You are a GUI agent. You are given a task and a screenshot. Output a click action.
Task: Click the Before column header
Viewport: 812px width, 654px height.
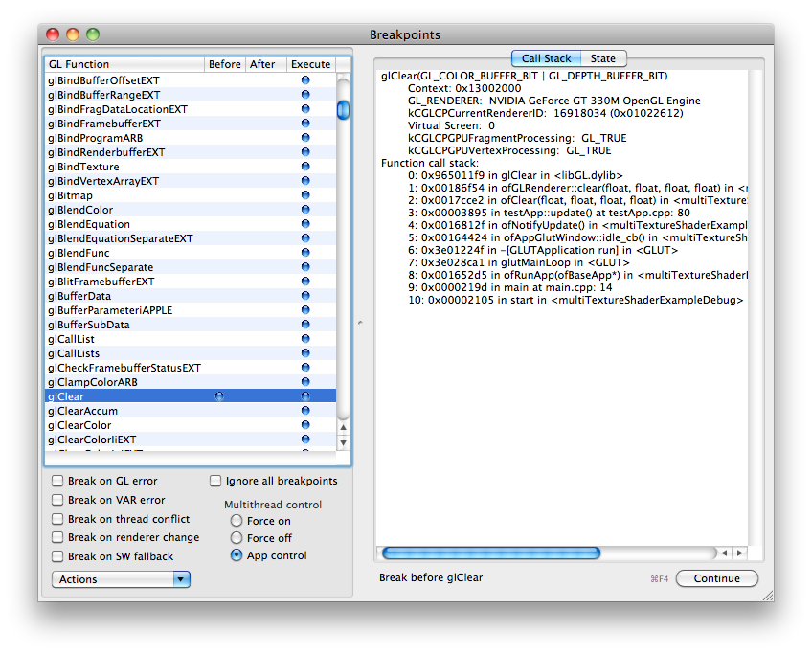(x=225, y=64)
